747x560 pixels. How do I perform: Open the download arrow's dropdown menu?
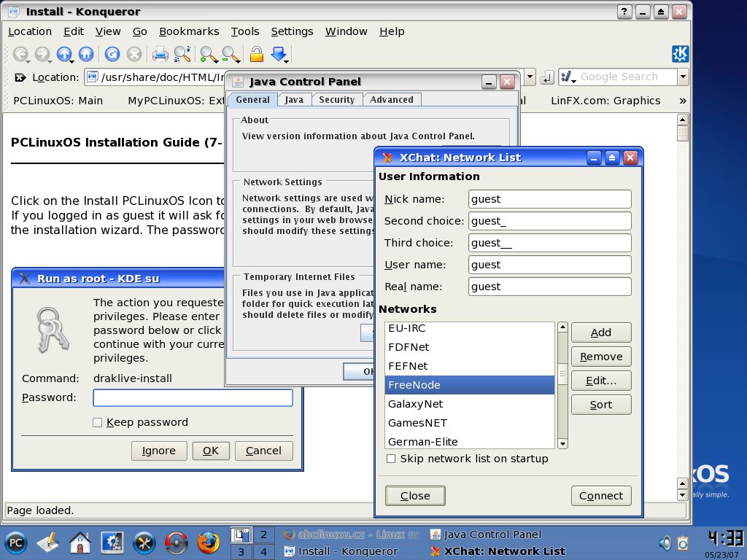(286, 61)
